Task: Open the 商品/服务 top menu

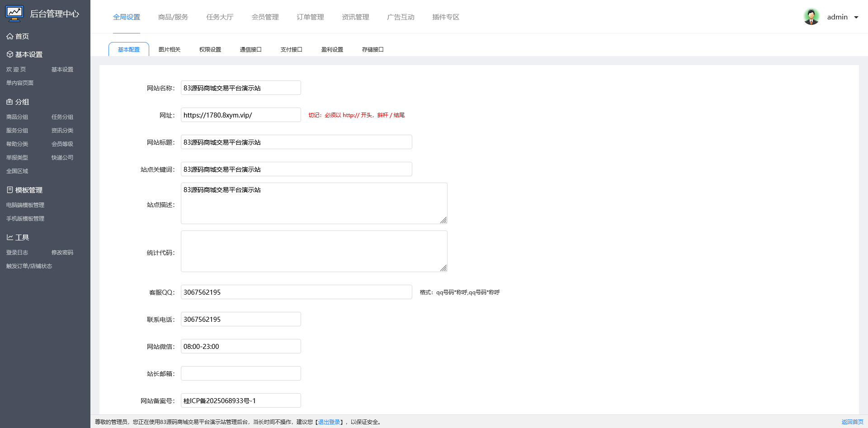Action: [x=173, y=17]
